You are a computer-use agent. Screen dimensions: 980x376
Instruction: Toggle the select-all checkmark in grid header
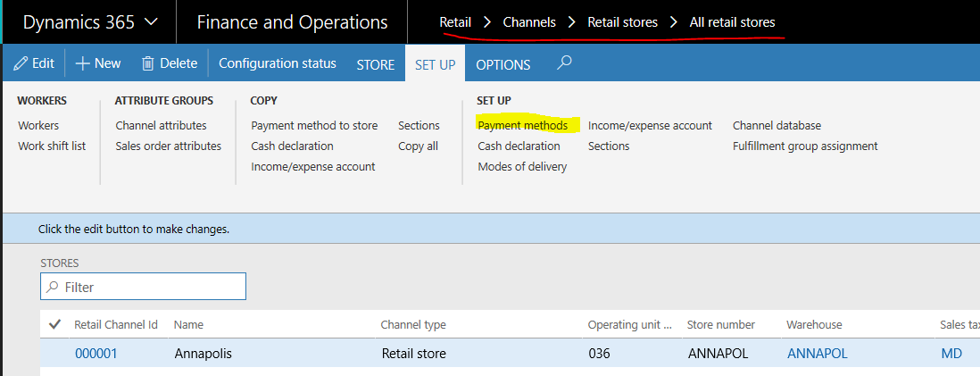click(54, 324)
